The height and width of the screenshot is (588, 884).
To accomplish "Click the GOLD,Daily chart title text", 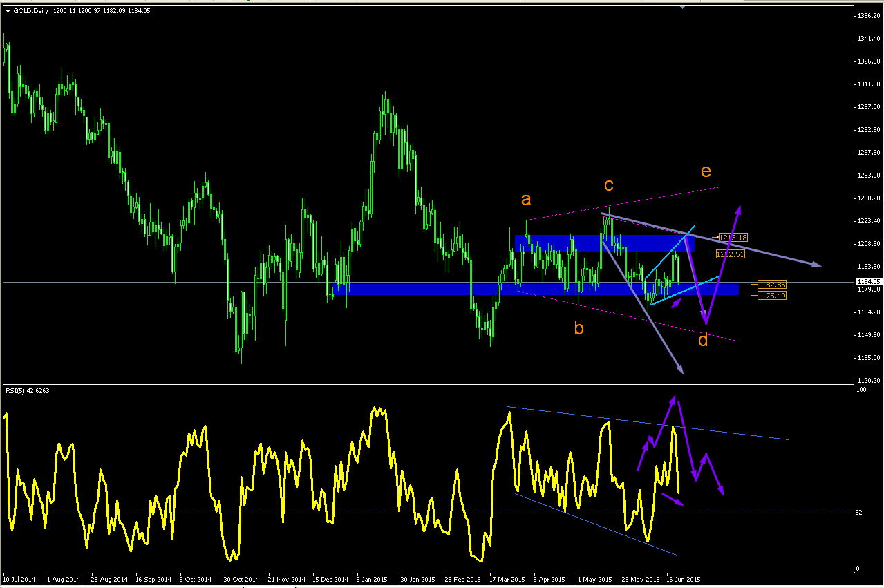I will (x=31, y=11).
